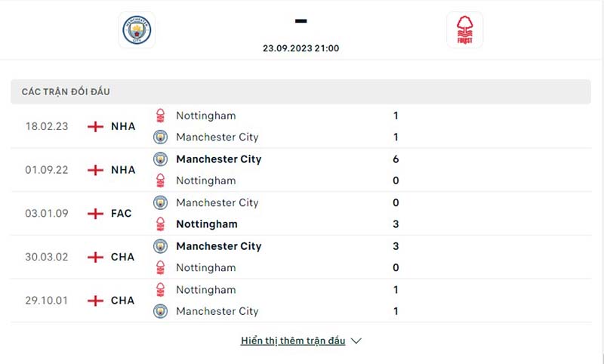Click Manchester City logo in 29.10.01 match
This screenshot has height=364, width=604.
160,311
